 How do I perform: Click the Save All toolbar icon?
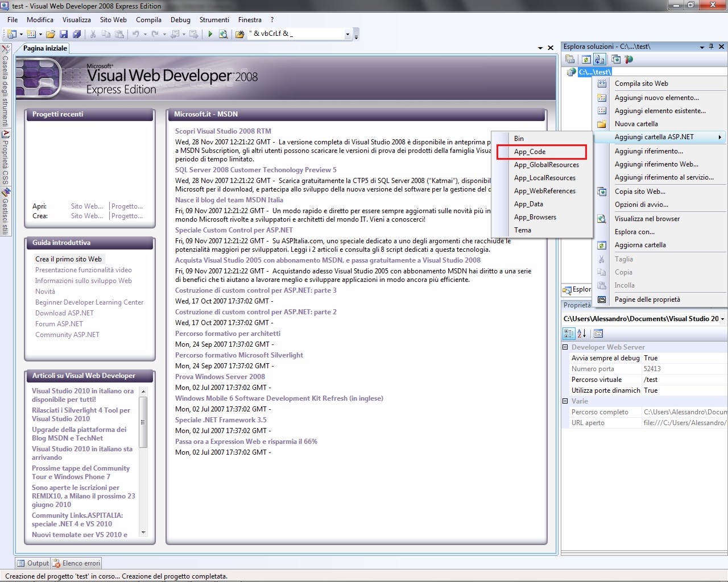[77, 34]
